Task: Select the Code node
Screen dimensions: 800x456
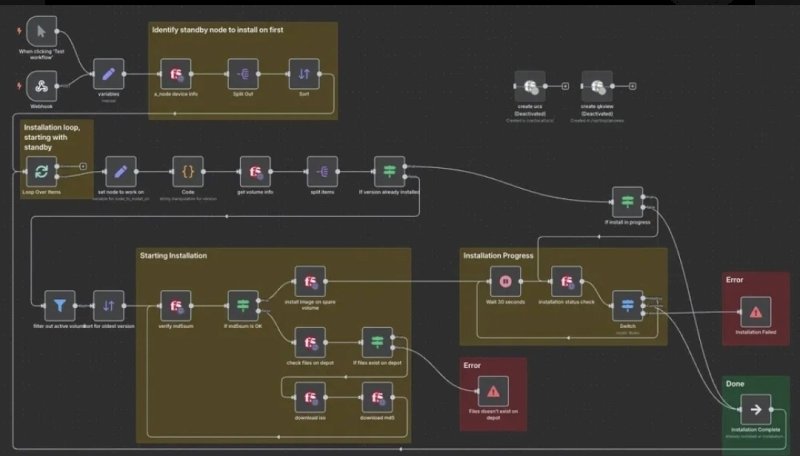Action: click(188, 172)
